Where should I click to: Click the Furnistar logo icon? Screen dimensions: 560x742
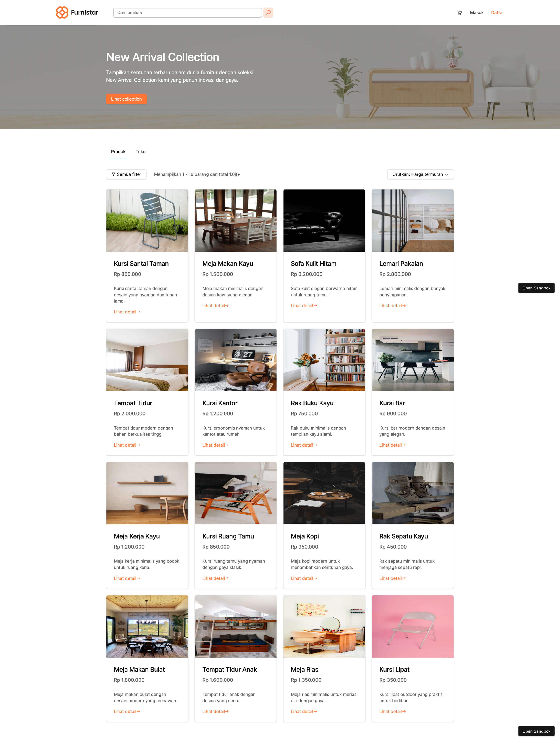[62, 12]
